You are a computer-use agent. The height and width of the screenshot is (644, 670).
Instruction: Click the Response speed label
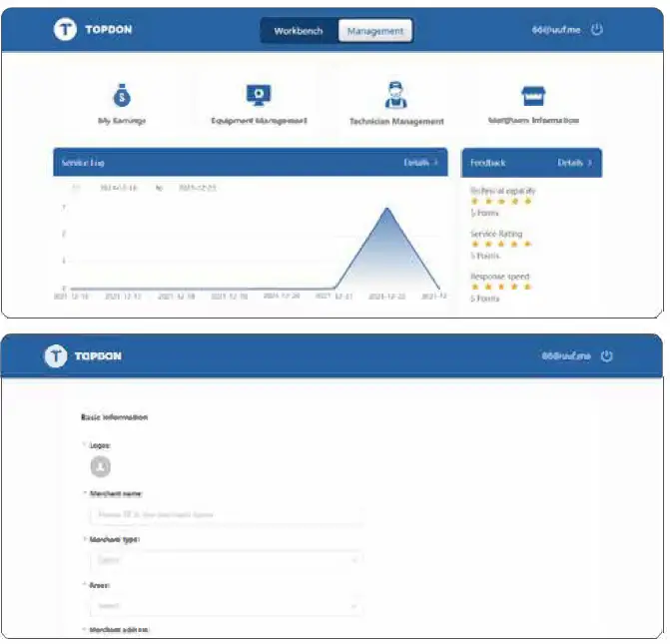click(500, 277)
